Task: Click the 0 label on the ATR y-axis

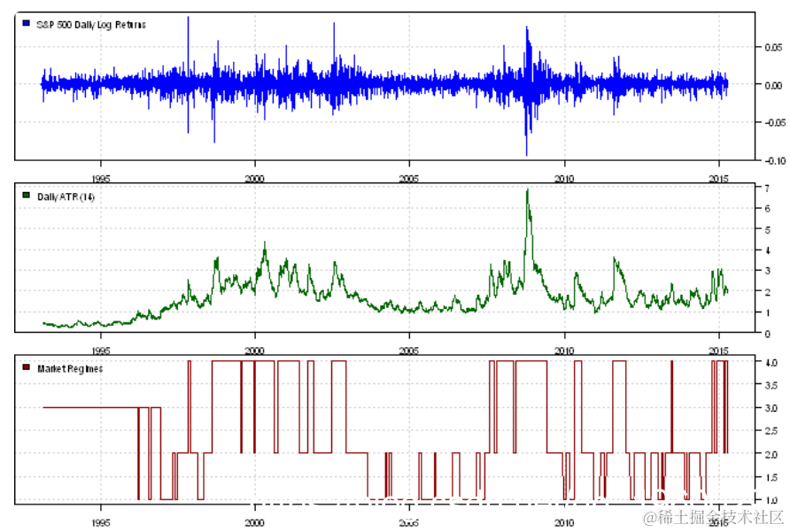Action: (x=767, y=334)
